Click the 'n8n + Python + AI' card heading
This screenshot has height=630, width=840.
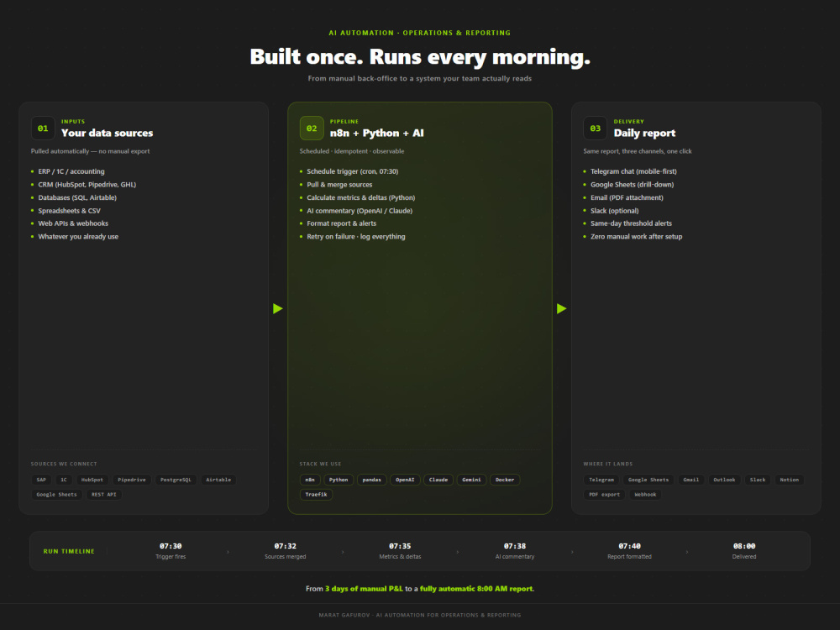click(x=376, y=133)
